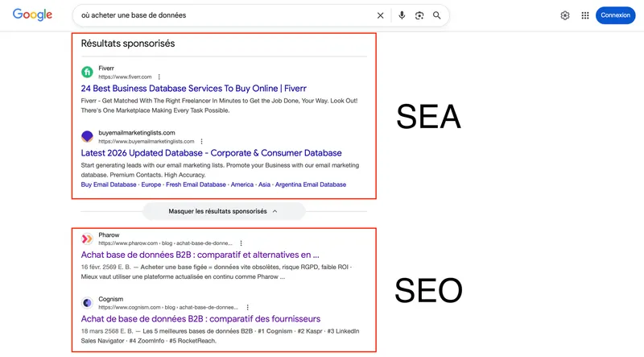Viewport: 644px width, 357px height.
Task: Click the buyemailmarketinglists.com favicon
Action: click(87, 136)
